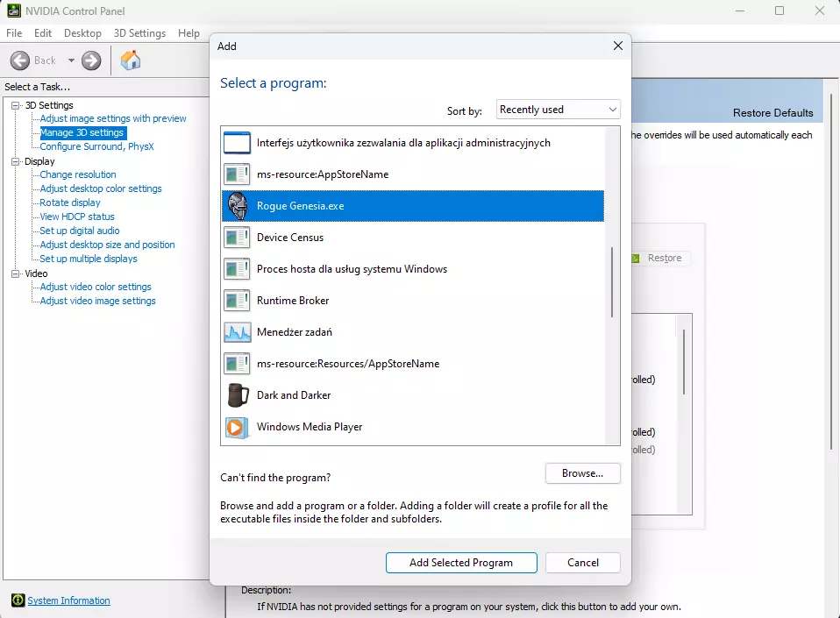Select the Dark and Darker list entry
This screenshot has height=618, width=840.
tap(413, 395)
